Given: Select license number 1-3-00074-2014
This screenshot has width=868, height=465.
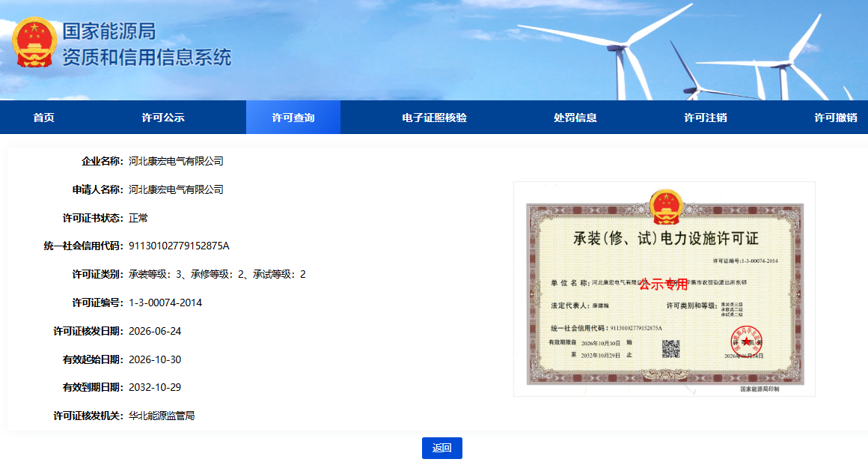Looking at the screenshot, I should click(165, 303).
